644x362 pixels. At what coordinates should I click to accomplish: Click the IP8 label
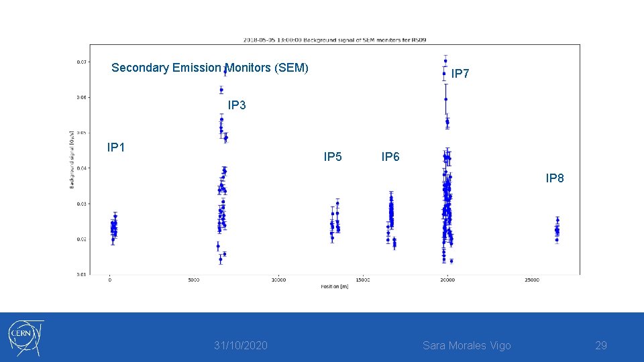555,178
